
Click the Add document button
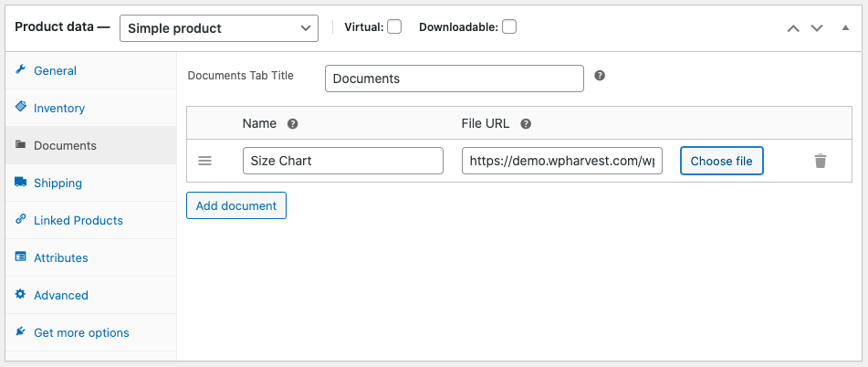[236, 205]
